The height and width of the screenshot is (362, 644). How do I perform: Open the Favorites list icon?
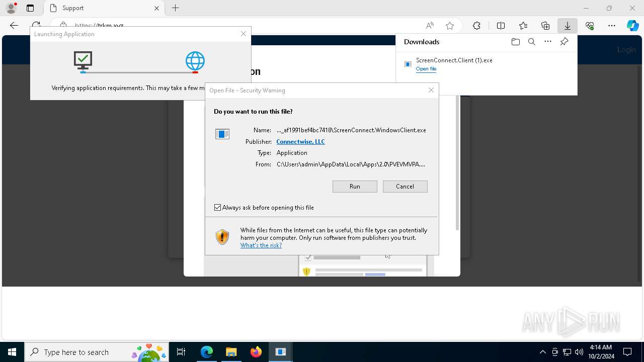click(523, 26)
